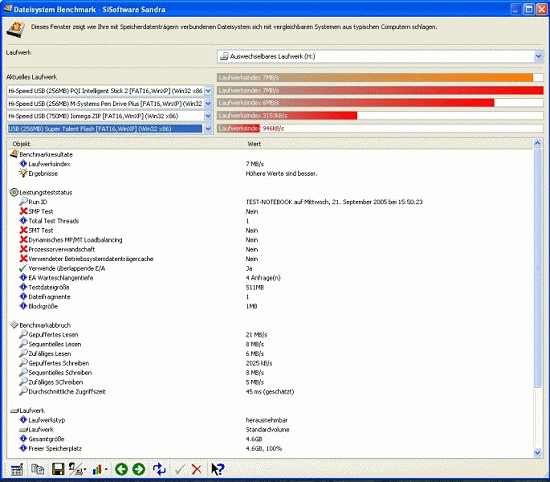Click the red X icon beside Prozessorverwandschaft
The image size is (550, 482).
24,249
